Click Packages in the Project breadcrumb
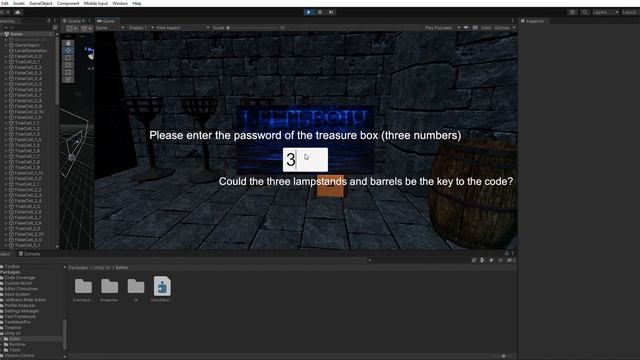This screenshot has height=360, width=640. (78, 268)
